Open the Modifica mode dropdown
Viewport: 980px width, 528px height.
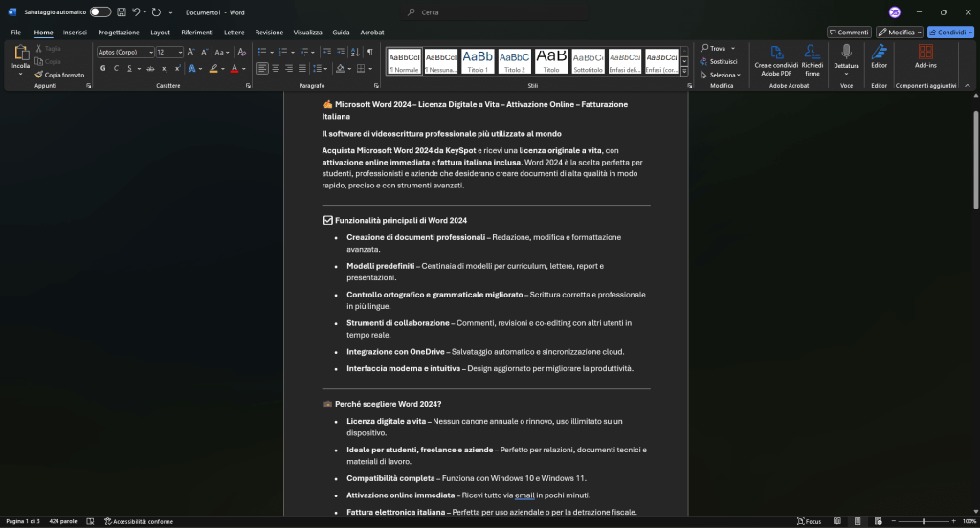tap(900, 32)
